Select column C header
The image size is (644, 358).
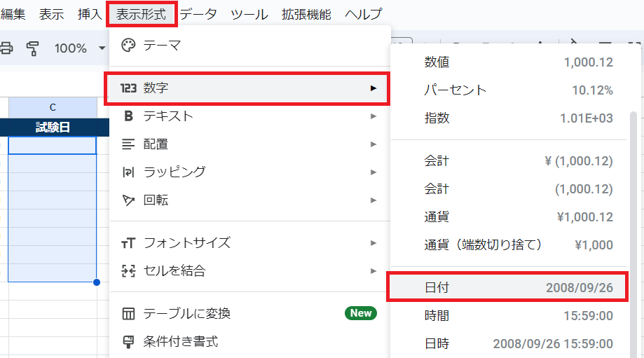[x=53, y=108]
